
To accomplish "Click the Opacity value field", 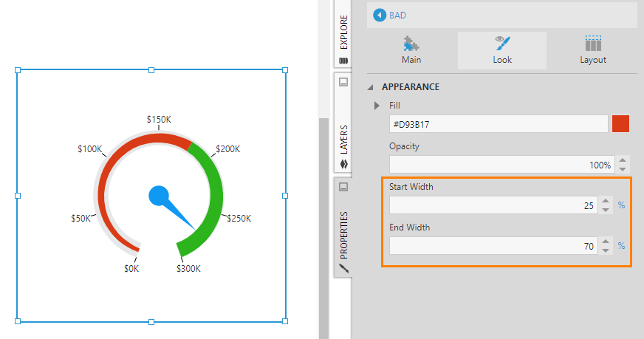I will [501, 165].
